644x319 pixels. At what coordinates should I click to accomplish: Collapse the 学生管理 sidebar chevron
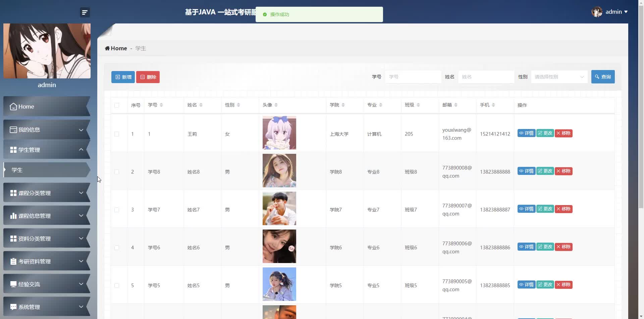81,149
